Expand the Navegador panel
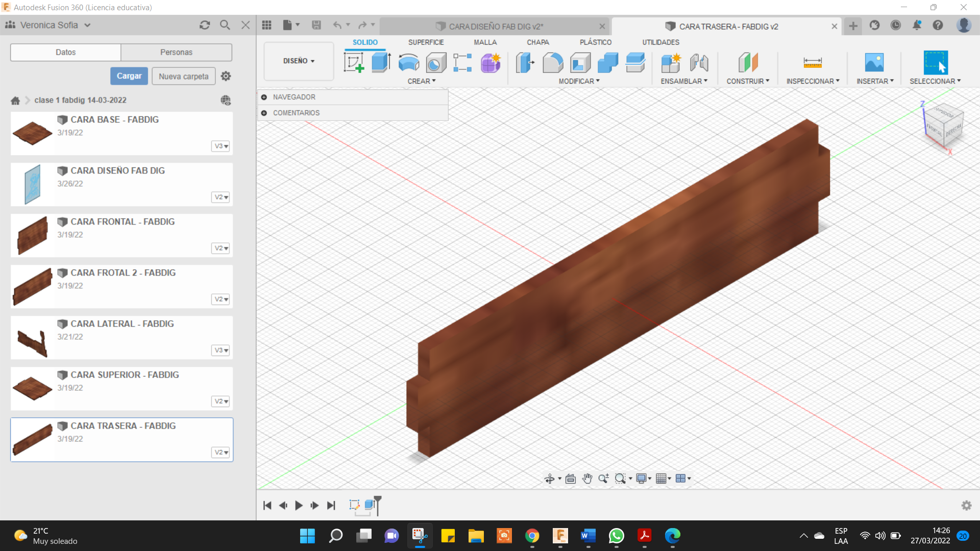The height and width of the screenshot is (551, 980). pos(264,97)
